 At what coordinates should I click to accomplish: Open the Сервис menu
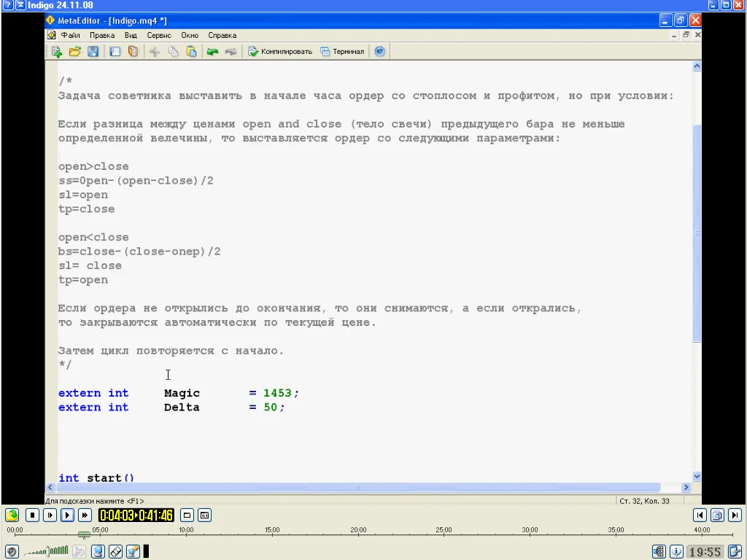158,35
